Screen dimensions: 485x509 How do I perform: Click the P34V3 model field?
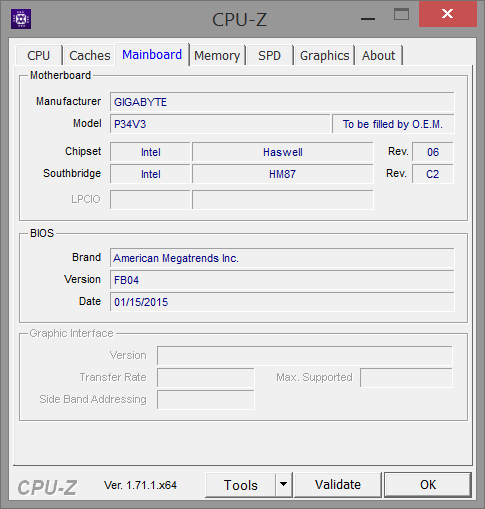click(x=220, y=124)
